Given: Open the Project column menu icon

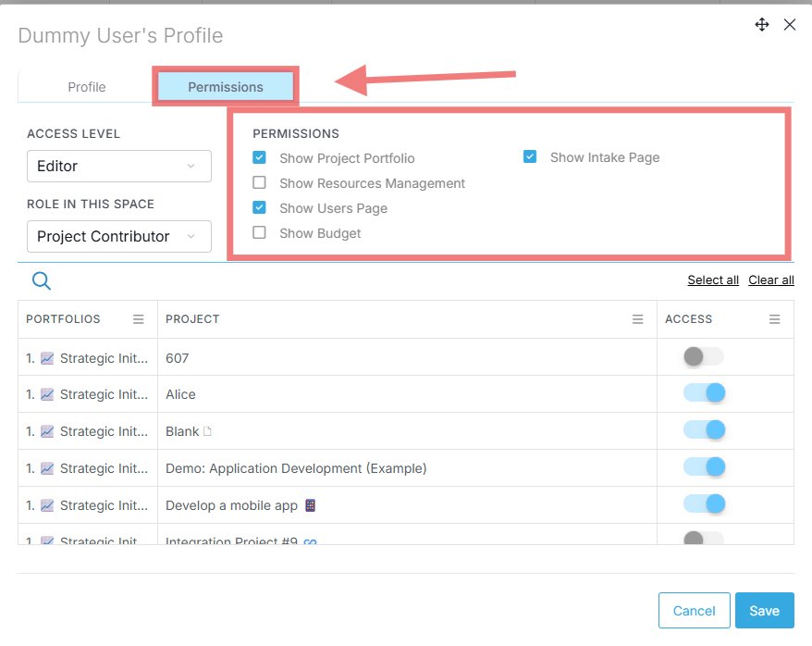Looking at the screenshot, I should pyautogui.click(x=637, y=319).
